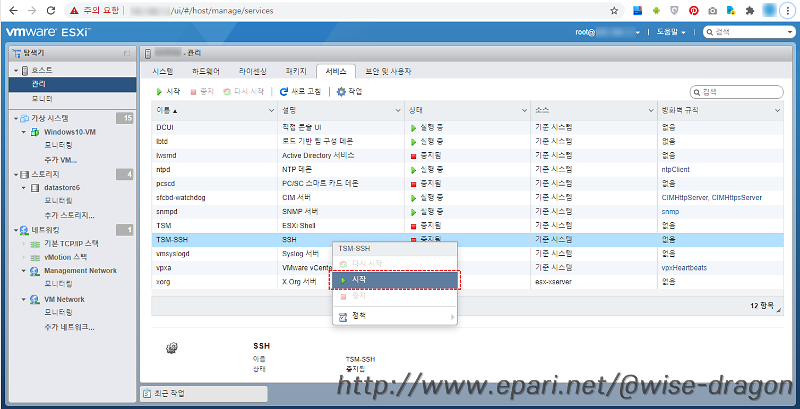Select VM Network icon
This screenshot has height=409, width=800.
(x=35, y=299)
